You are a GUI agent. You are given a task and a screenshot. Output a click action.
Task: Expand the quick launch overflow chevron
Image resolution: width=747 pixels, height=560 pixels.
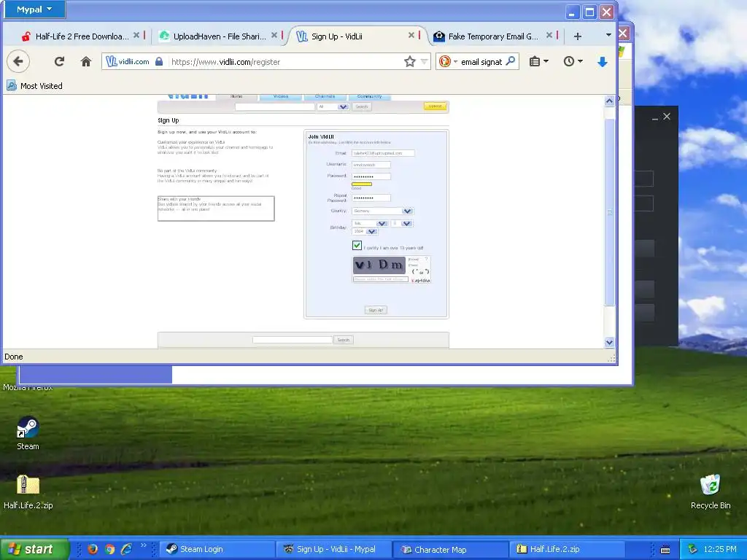(144, 545)
